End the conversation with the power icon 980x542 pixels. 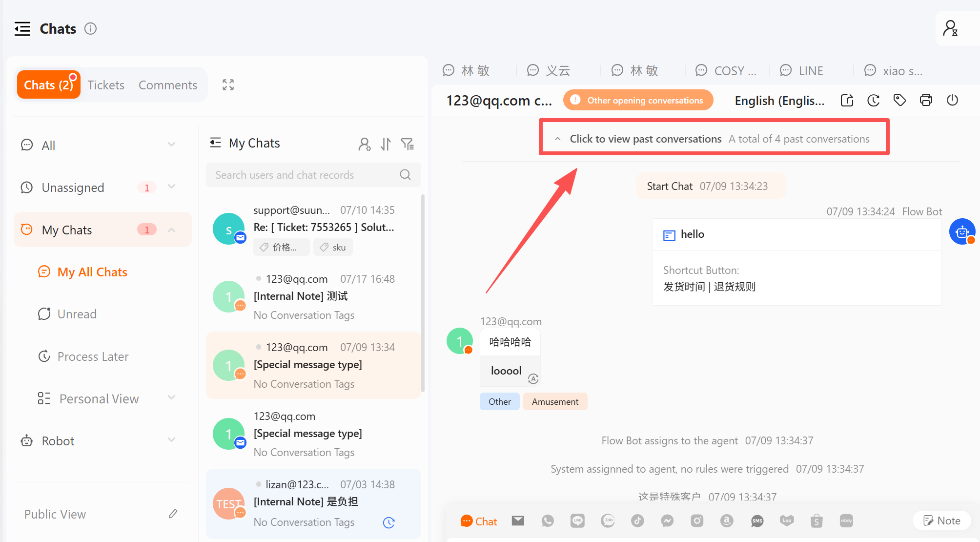tap(952, 101)
